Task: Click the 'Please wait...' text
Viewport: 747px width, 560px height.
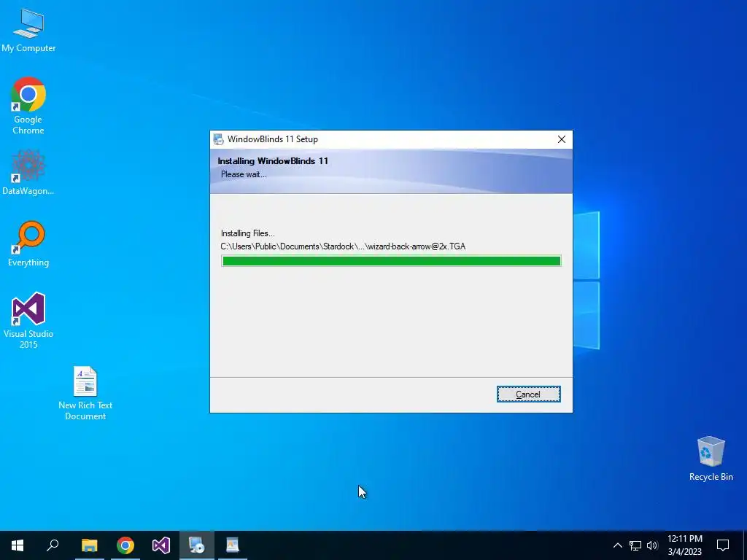Action: coord(244,174)
